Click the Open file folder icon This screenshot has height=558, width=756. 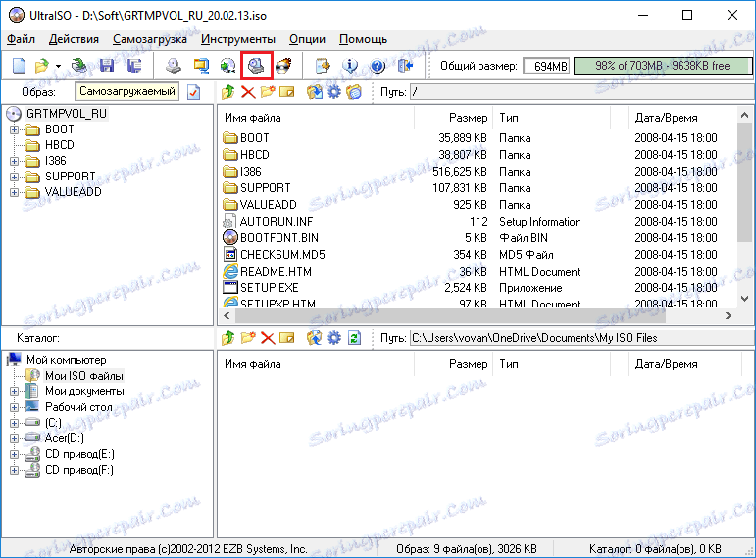(42, 66)
